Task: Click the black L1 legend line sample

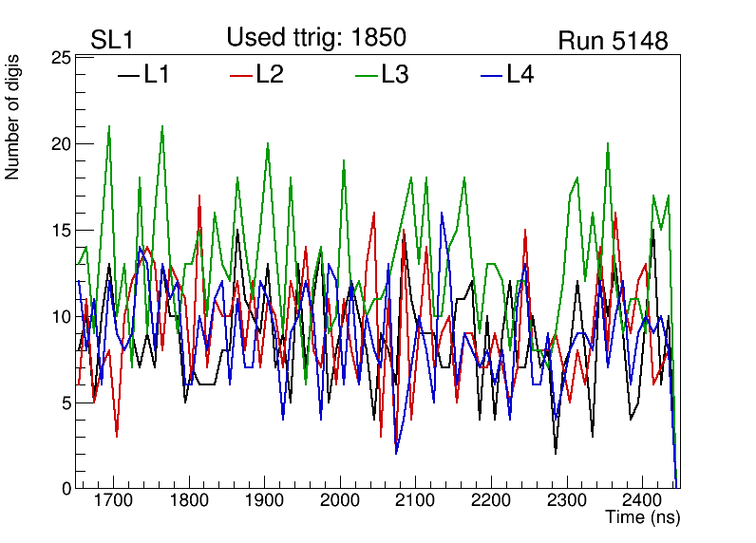Action: click(x=127, y=75)
